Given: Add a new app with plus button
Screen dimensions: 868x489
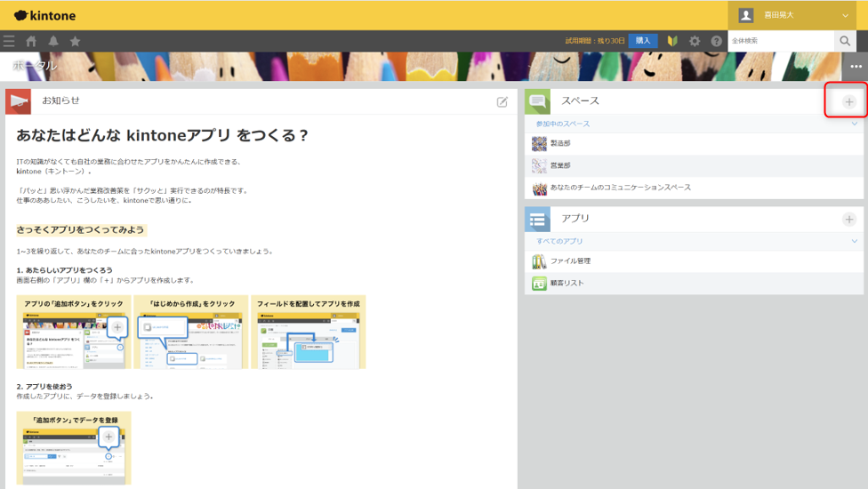Looking at the screenshot, I should 848,219.
